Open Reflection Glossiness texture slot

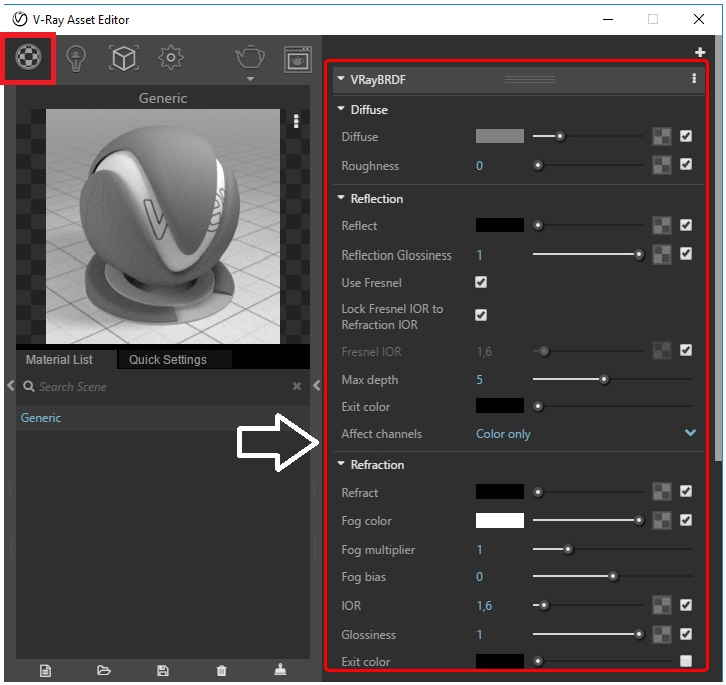(x=662, y=255)
